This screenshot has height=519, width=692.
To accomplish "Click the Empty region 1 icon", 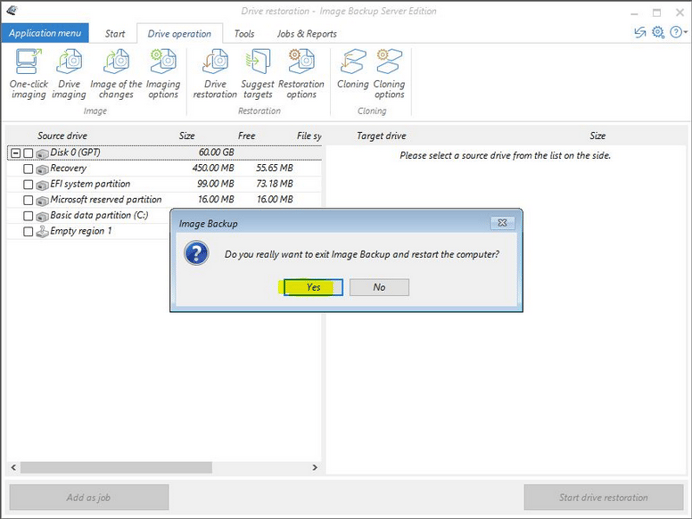I will tap(42, 231).
